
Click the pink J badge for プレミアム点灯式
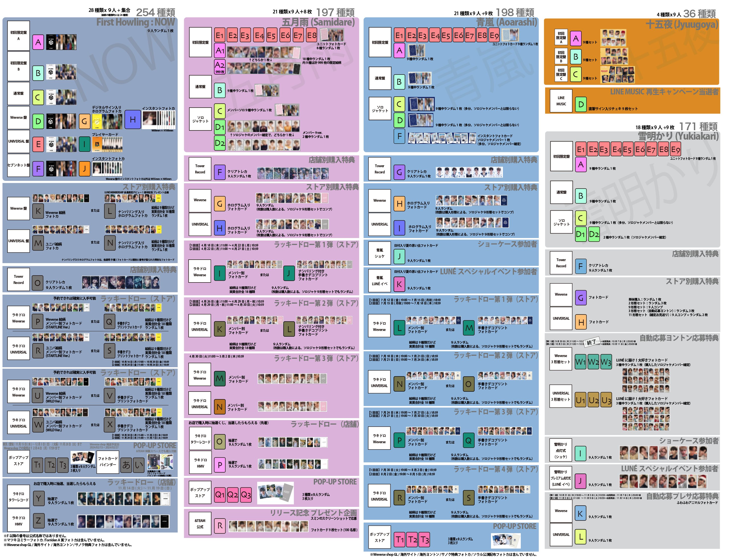click(581, 481)
